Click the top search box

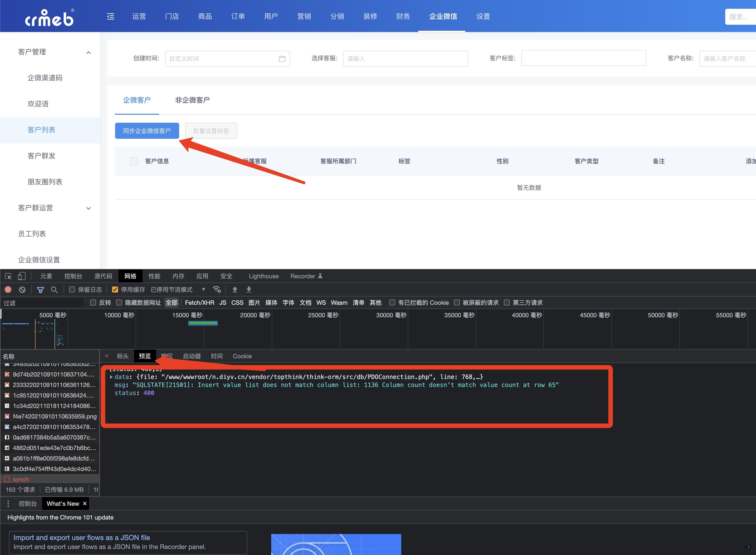[740, 16]
